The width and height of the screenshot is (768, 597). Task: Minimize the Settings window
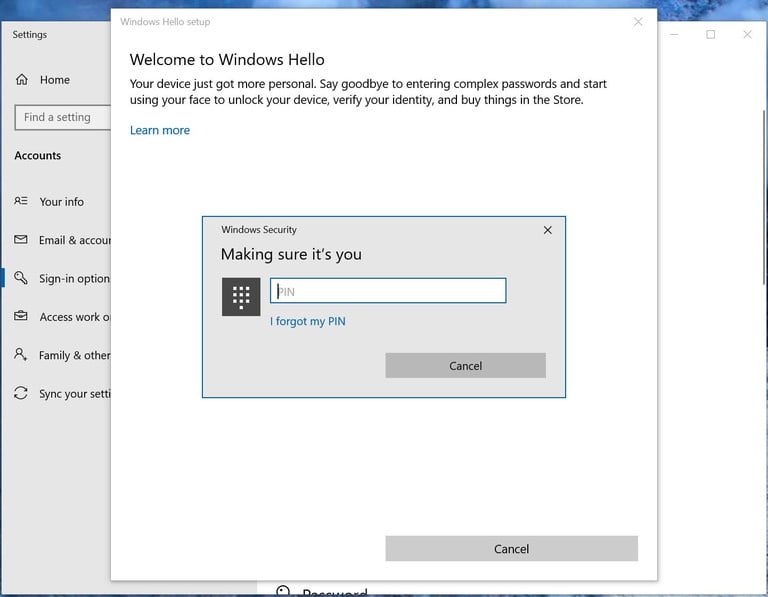pos(674,34)
